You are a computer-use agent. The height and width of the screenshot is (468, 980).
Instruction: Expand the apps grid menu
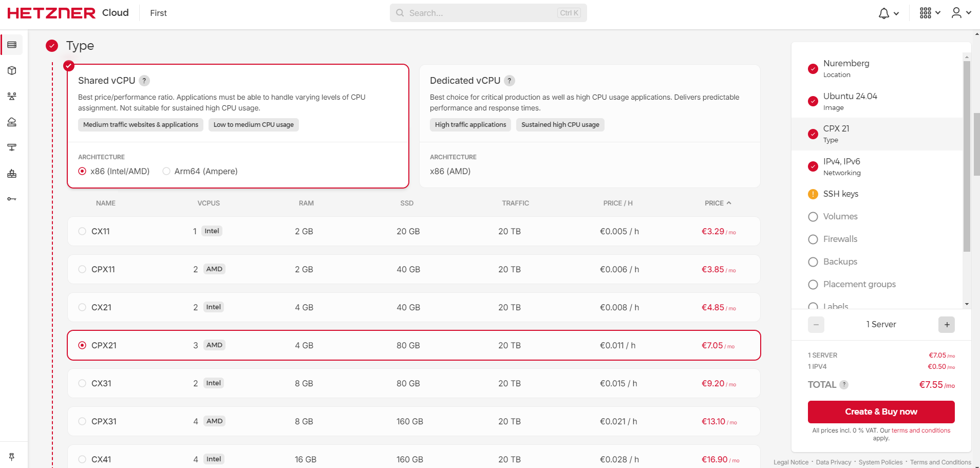930,13
